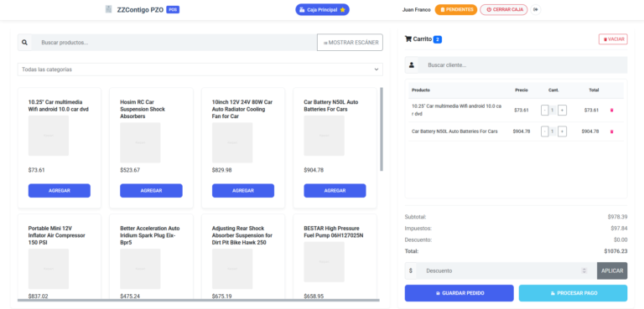644x309 pixels.
Task: Add 10.25" Car multimedia with AGREGAR
Action: click(x=60, y=191)
